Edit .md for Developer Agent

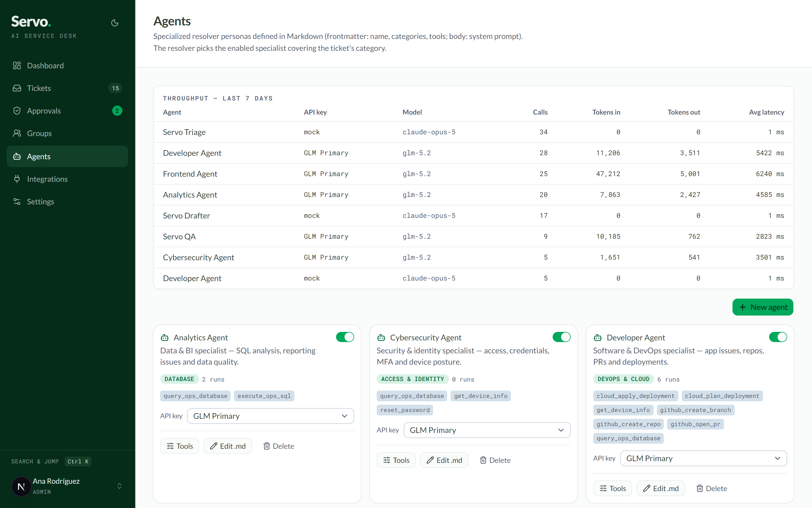click(661, 488)
